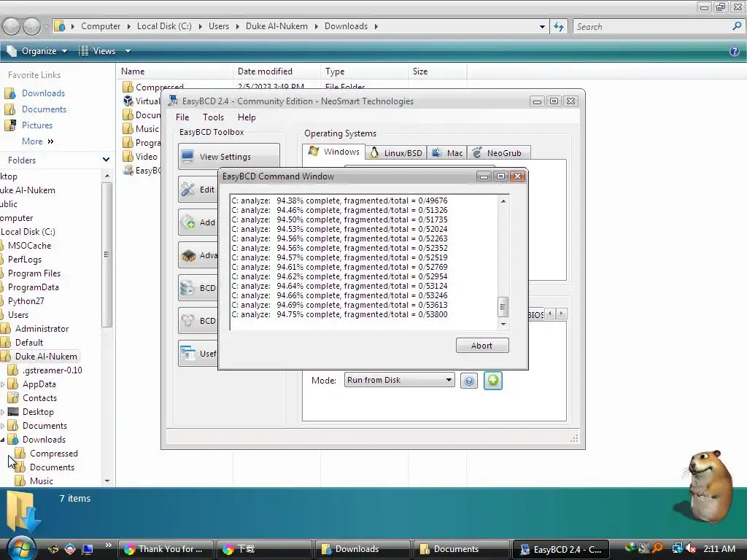
Task: Click Show Desktop quick launch icon
Action: coord(88,549)
